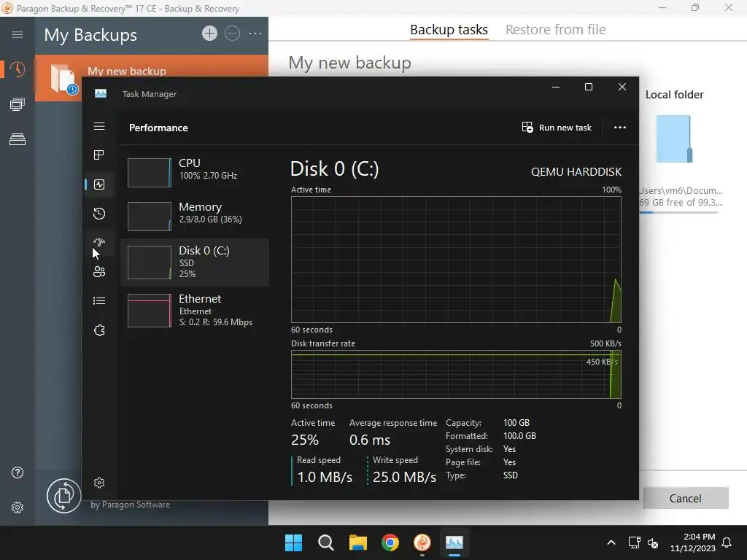Click Read speed 1.0 MB/s value
Screen dimensions: 747x560
(325, 477)
